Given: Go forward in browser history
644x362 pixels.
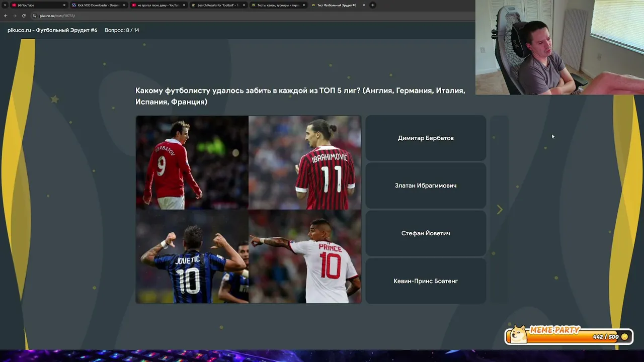Looking at the screenshot, I should coord(15,16).
